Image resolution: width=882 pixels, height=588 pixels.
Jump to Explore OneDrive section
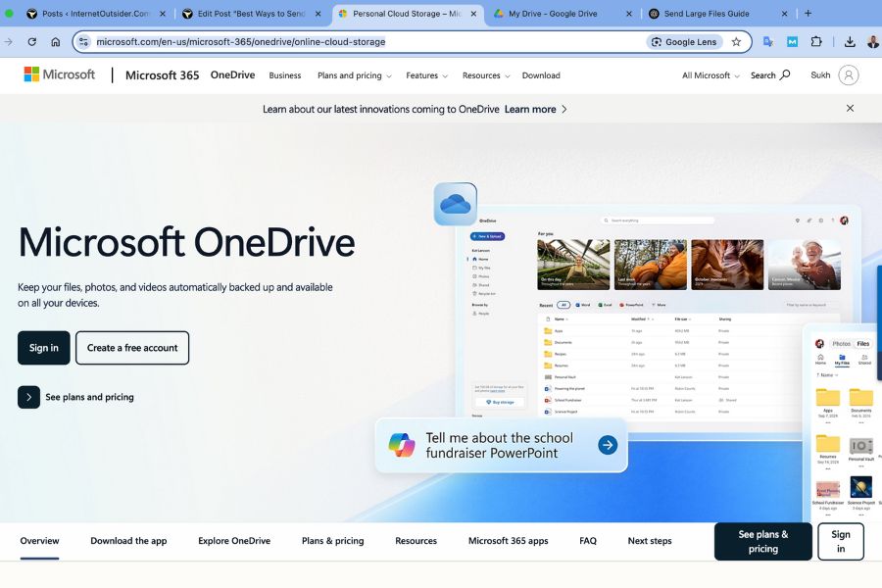click(x=234, y=541)
